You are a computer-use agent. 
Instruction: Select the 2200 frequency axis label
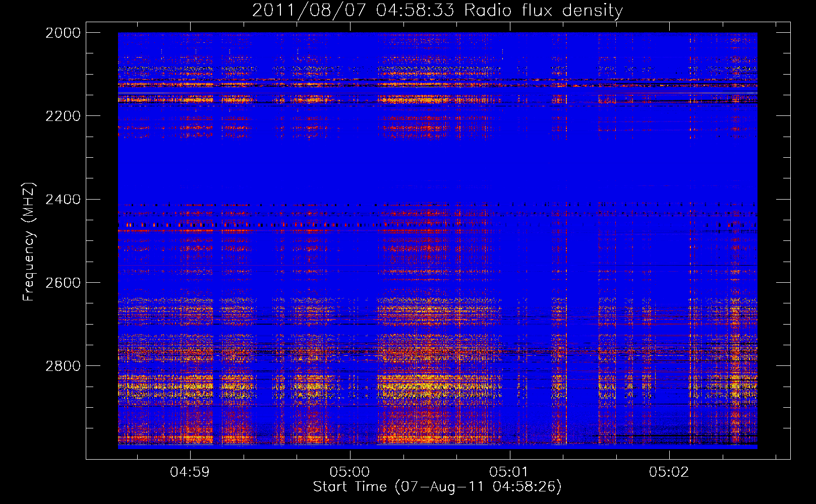tap(63, 116)
